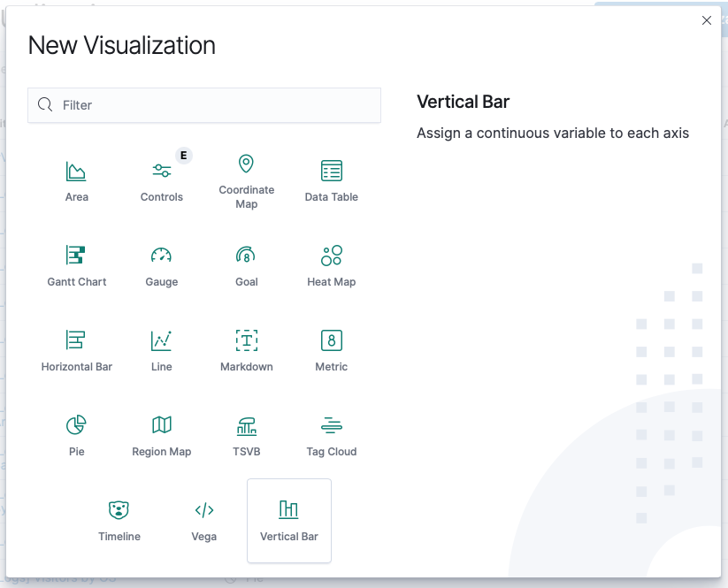Pick the Coordinate Map visualization
728x588 pixels.
coord(247,180)
